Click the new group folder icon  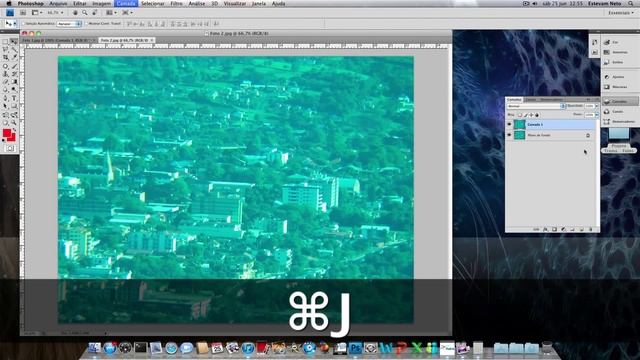[x=572, y=229]
